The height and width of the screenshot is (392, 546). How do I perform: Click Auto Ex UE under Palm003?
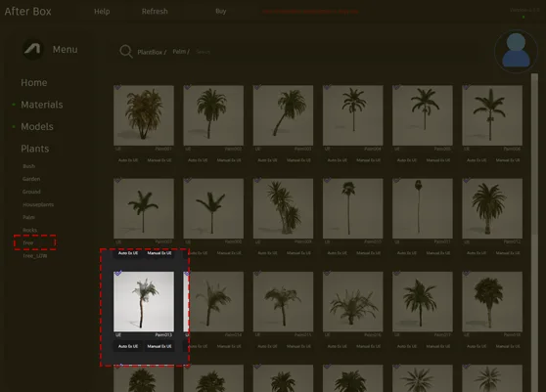tap(267, 160)
